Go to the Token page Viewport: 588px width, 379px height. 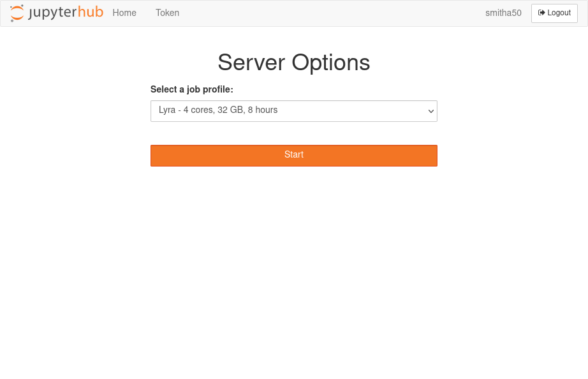coord(167,13)
